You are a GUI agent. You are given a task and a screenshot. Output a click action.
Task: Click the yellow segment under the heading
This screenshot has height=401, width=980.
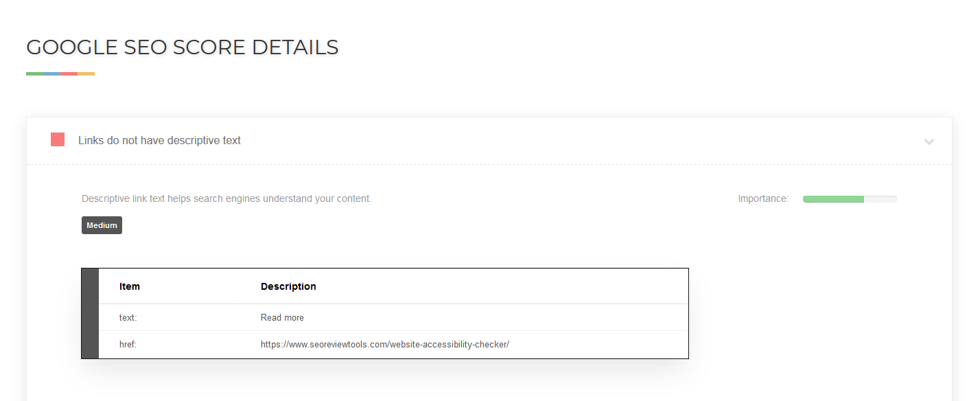tap(86, 73)
